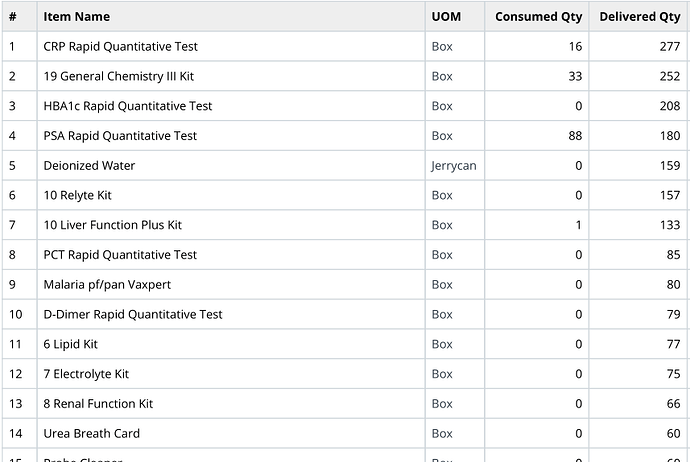690x462 pixels.
Task: Open the Box link for Urea Breath Card
Action: [x=442, y=433]
